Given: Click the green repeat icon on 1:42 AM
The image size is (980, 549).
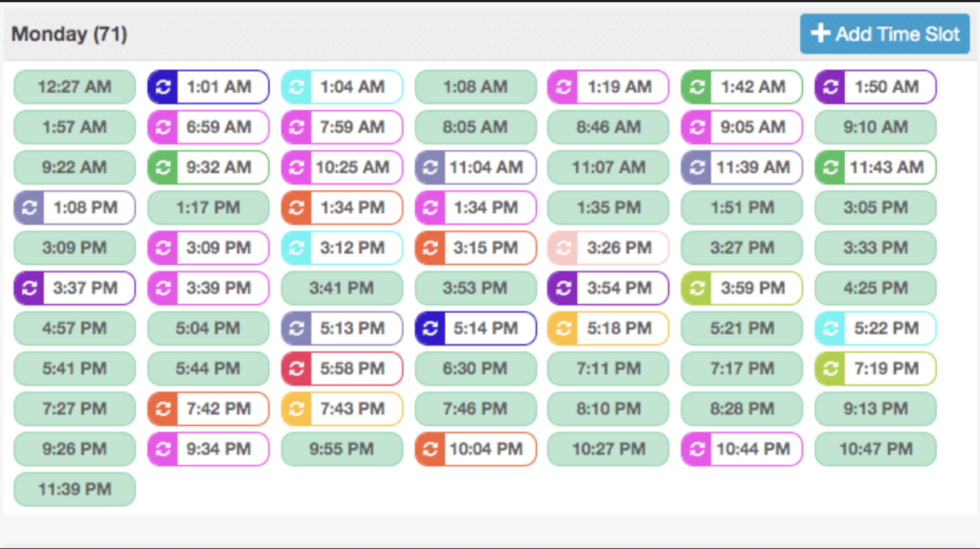Looking at the screenshot, I should pos(697,87).
